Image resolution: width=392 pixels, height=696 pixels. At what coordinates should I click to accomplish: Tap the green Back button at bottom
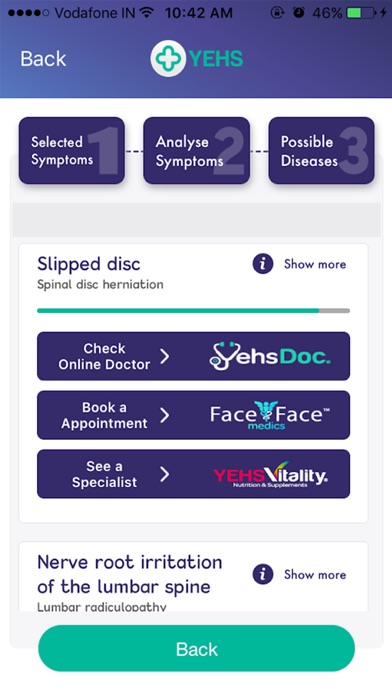197,649
